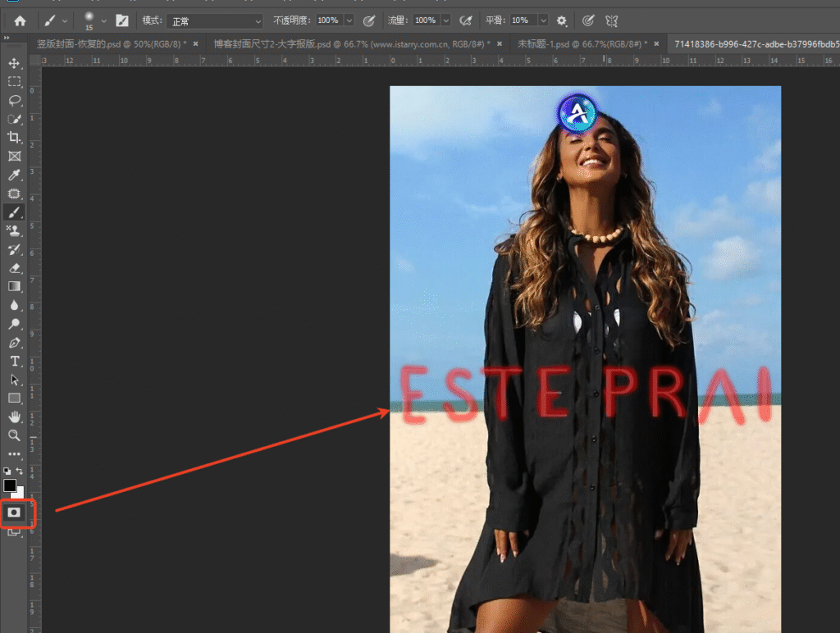
Task: Select the Eyedropper tool
Action: 14,175
